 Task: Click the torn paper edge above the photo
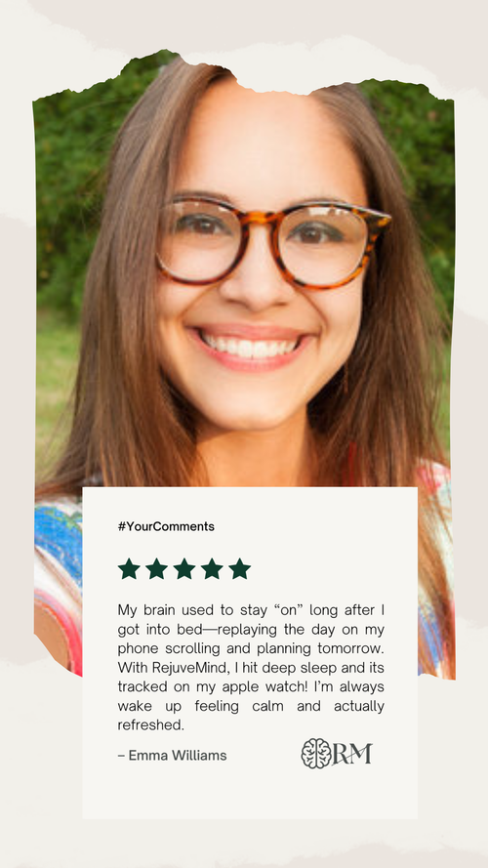click(243, 66)
